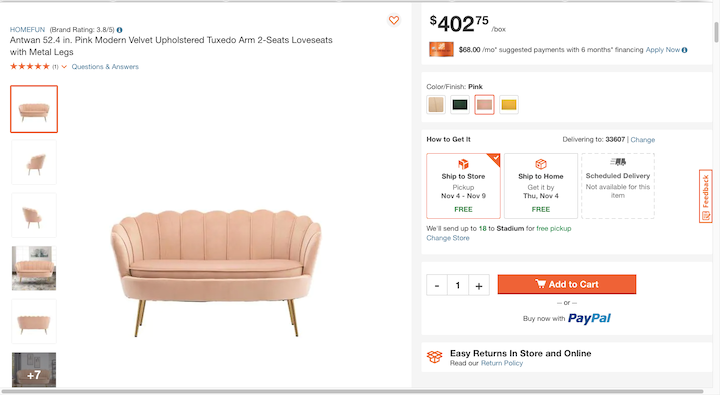Screen dimensions: 720x395
Task: Increase quantity with the plus button
Action: pos(479,286)
